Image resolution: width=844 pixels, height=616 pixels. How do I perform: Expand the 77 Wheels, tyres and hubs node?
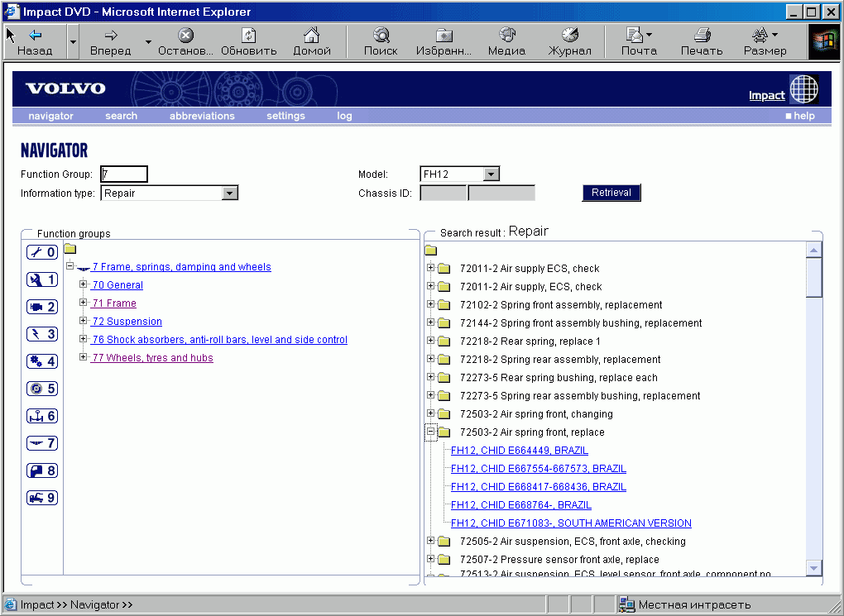[x=83, y=356]
